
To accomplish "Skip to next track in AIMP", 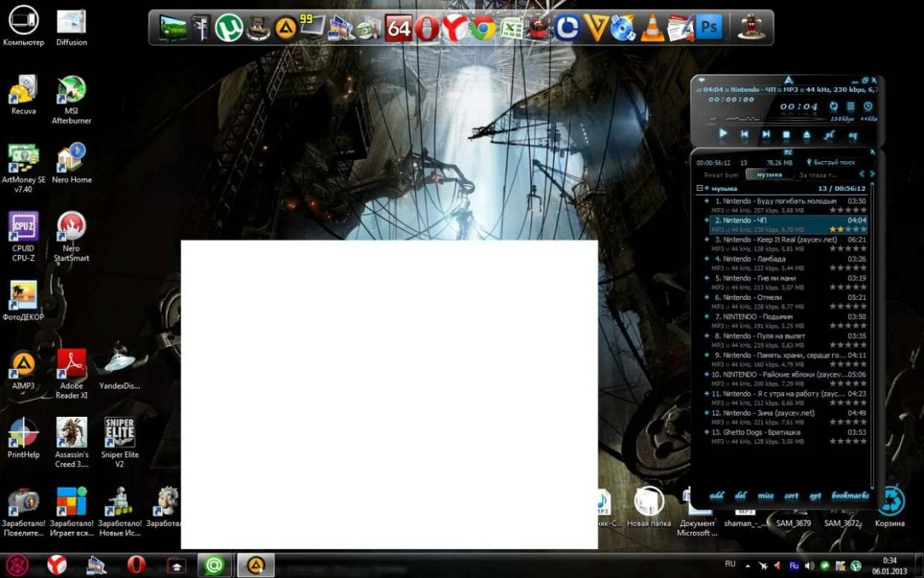I will pyautogui.click(x=765, y=135).
